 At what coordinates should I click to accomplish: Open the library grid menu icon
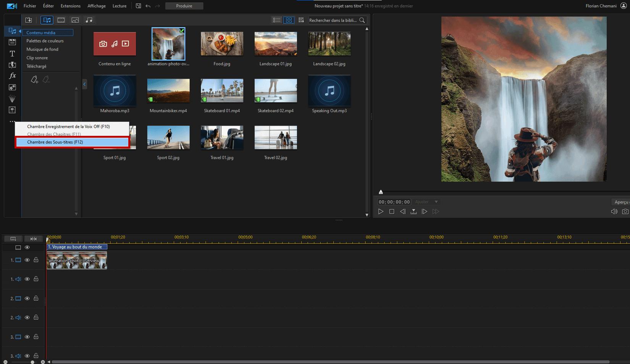pyautogui.click(x=301, y=20)
